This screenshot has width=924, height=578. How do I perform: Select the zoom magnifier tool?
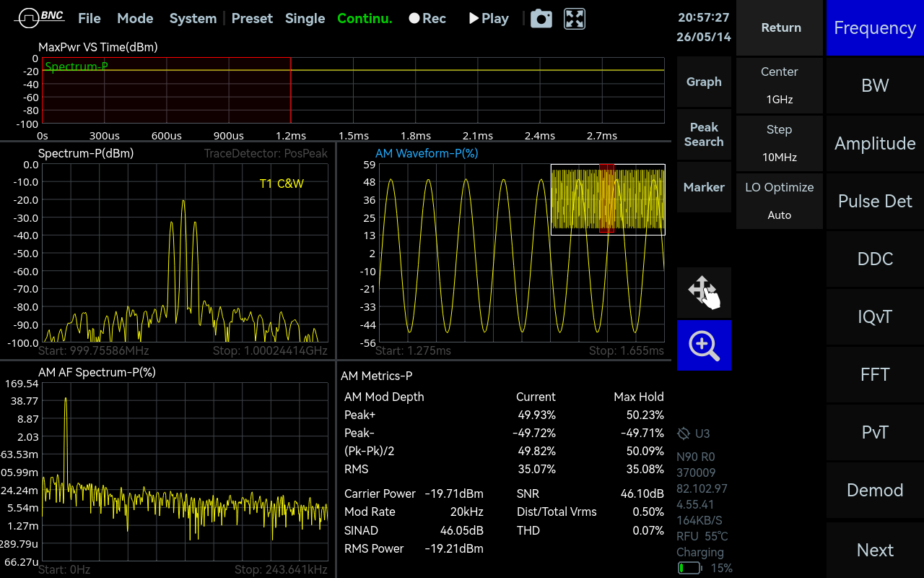coord(704,345)
